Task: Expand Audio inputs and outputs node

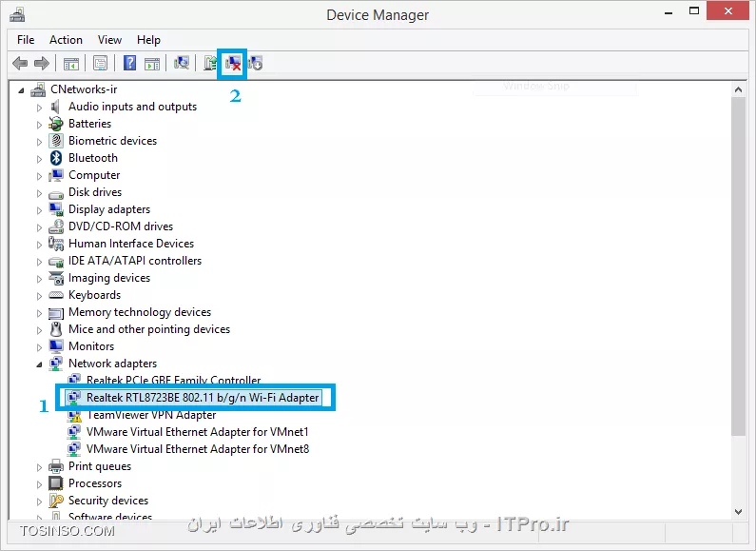Action: 39,108
